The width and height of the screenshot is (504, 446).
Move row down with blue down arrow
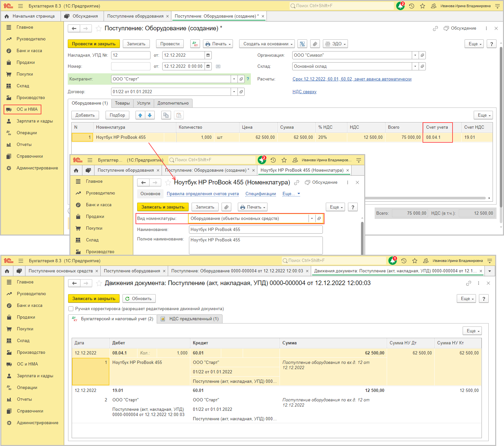[x=150, y=115]
